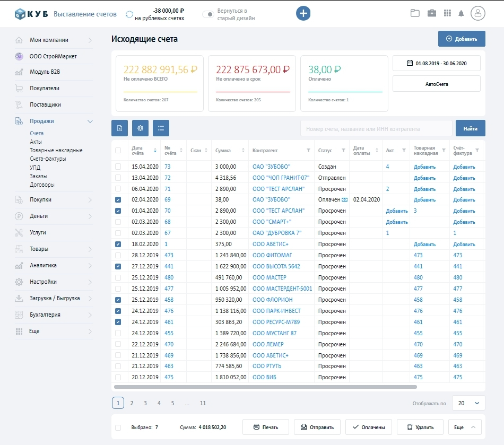
Task: Open Акты in the sales submenu
Action: tap(36, 142)
